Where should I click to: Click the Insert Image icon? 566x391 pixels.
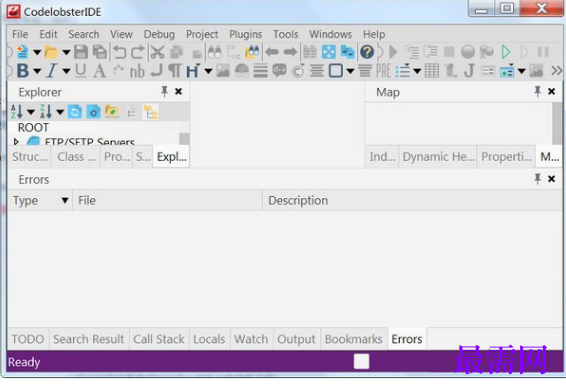point(223,71)
